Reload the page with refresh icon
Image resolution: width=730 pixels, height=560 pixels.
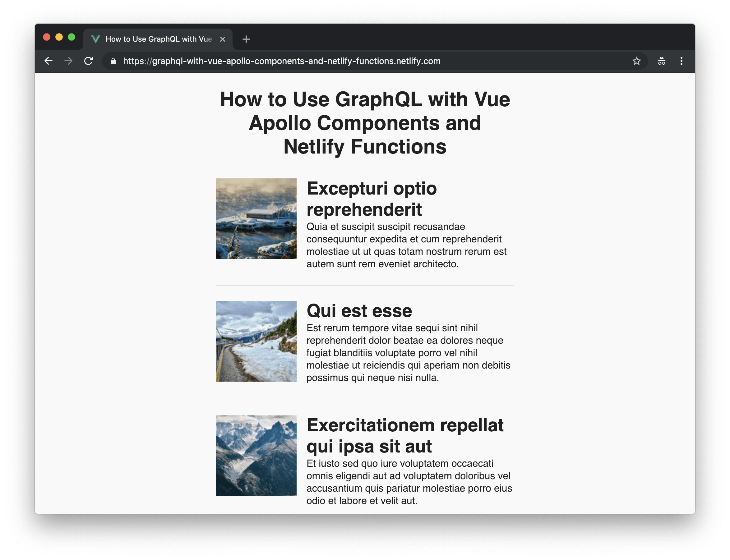[88, 61]
